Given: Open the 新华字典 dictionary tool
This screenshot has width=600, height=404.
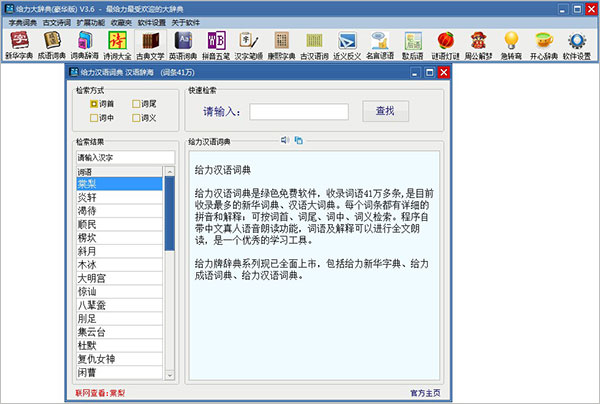Looking at the screenshot, I should pos(19,46).
